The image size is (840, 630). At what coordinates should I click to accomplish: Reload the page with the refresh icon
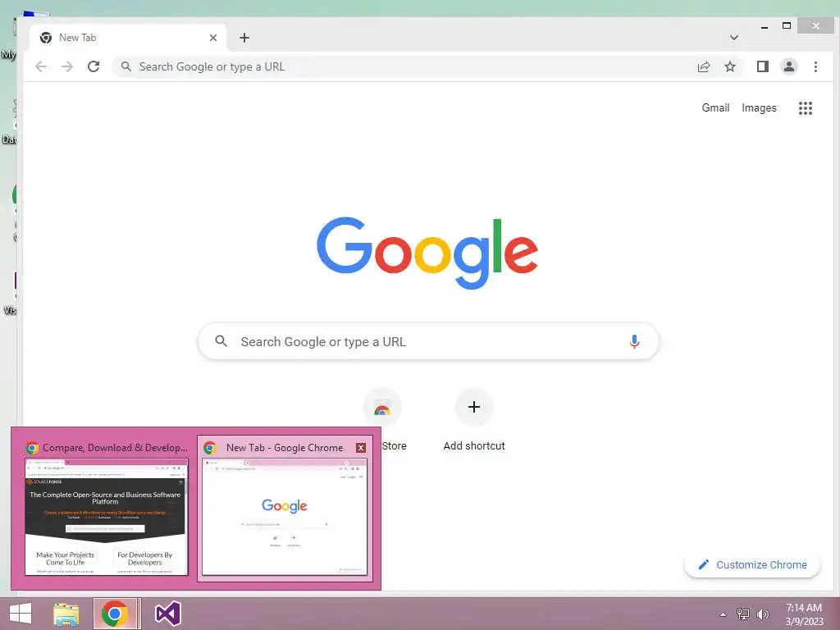pos(94,66)
